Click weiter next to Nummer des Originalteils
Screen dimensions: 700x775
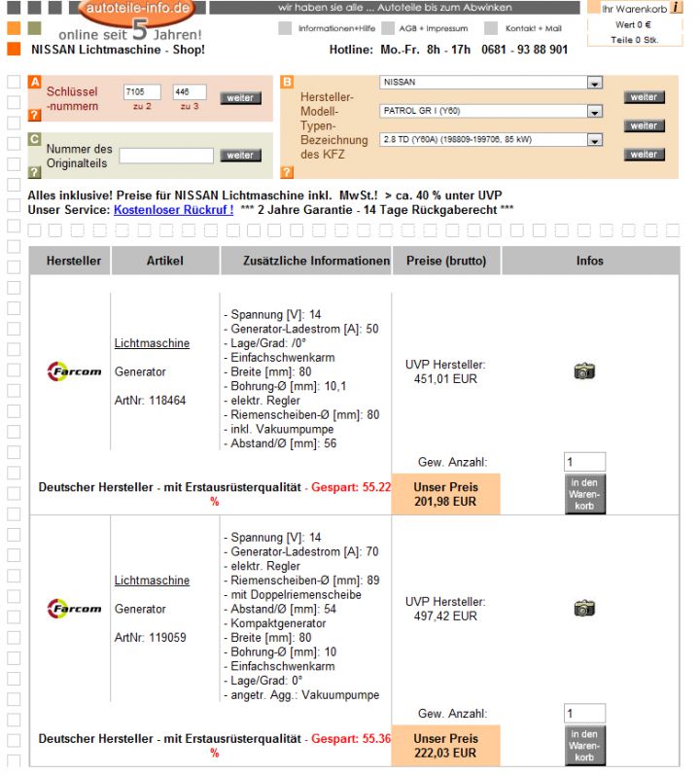[x=240, y=156]
